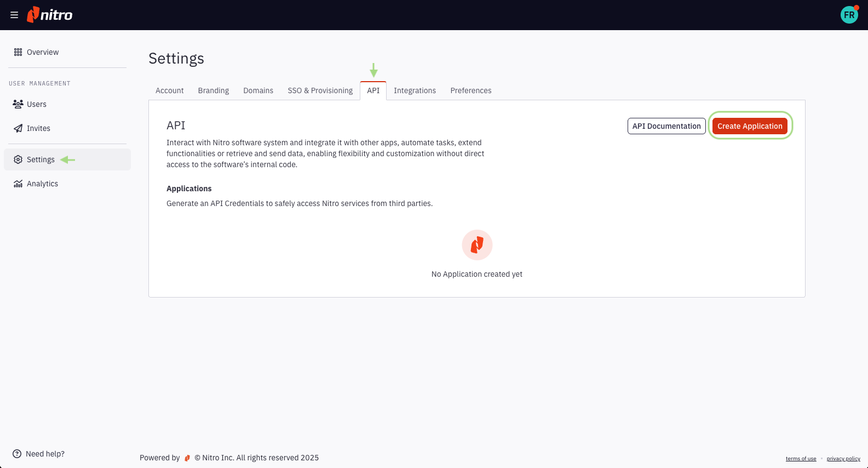Viewport: 868px width, 468px height.
Task: Open the privacy policy link
Action: [x=843, y=459]
